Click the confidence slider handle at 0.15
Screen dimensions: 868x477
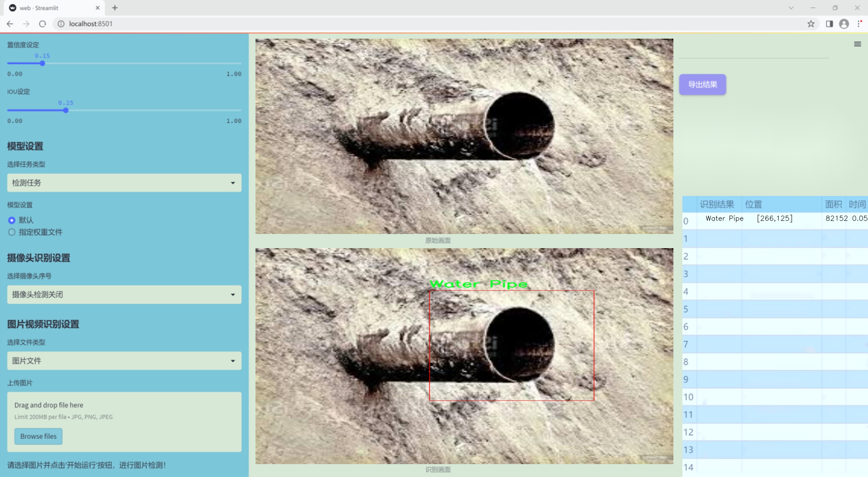coord(43,63)
